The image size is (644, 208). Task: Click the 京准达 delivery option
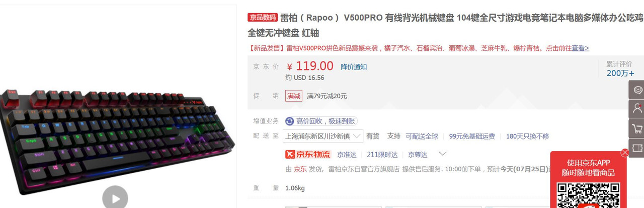347,155
